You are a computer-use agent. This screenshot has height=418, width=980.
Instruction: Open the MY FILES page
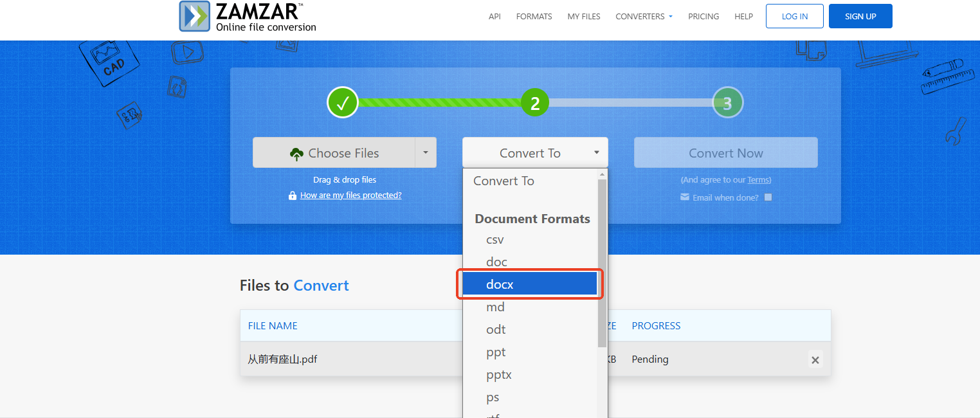583,16
